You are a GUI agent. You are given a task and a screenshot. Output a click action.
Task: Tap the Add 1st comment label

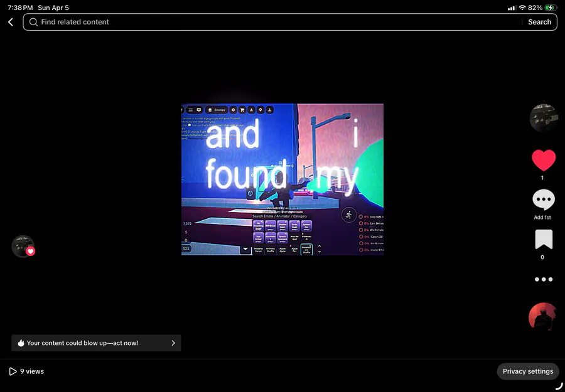(x=542, y=218)
